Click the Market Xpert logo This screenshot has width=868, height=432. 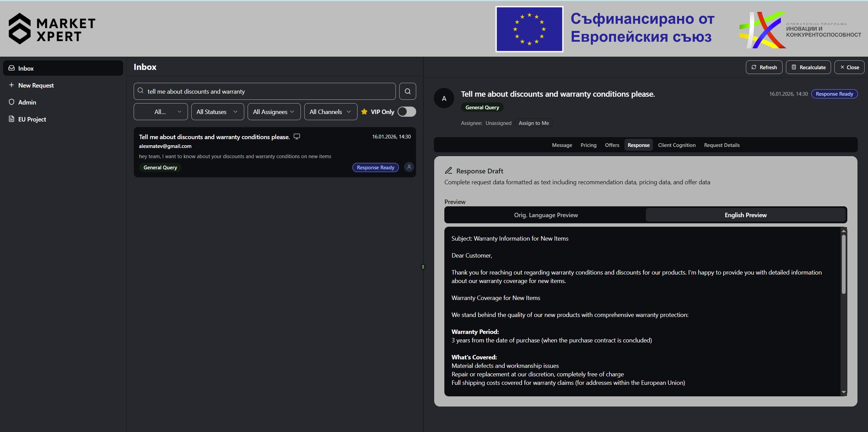click(52, 29)
